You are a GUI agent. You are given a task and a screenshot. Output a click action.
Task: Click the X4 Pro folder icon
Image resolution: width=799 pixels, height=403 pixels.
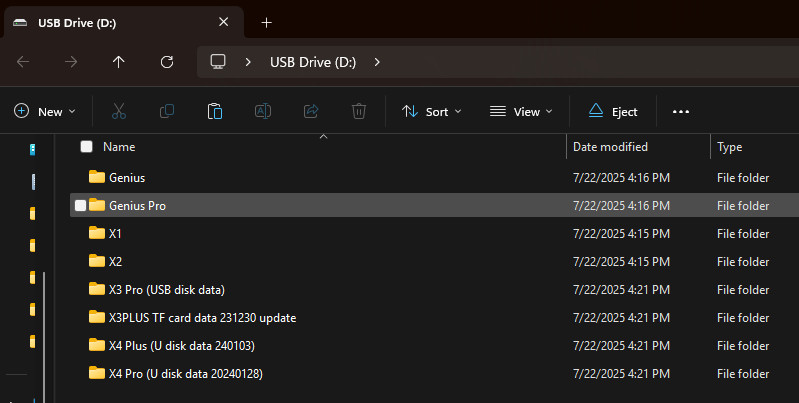tap(97, 373)
